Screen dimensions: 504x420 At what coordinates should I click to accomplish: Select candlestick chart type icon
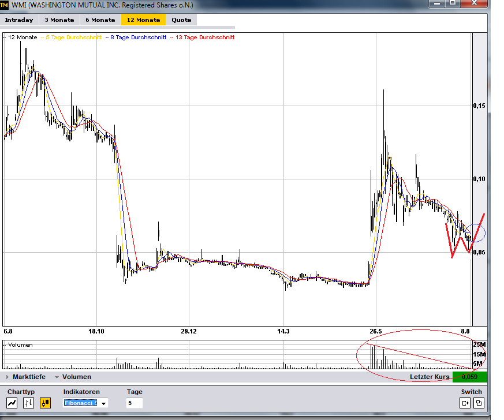46,403
